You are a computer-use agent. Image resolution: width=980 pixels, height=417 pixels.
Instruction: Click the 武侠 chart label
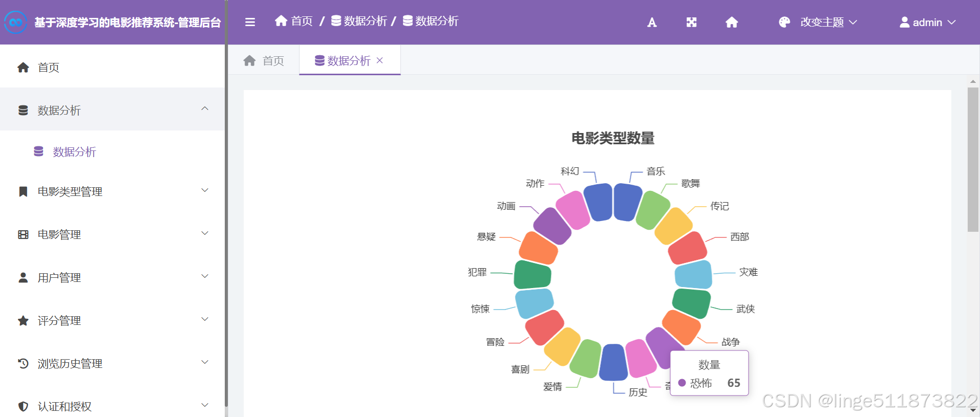745,309
